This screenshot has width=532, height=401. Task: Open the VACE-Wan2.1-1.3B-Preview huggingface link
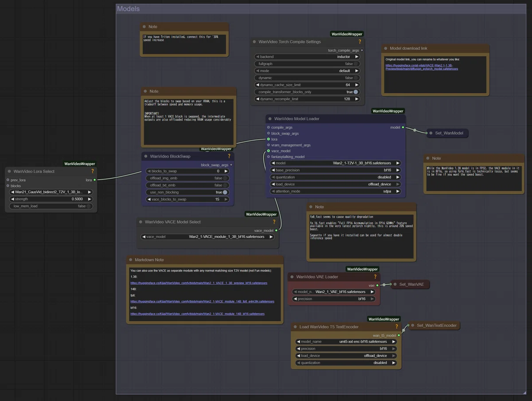tap(422, 67)
